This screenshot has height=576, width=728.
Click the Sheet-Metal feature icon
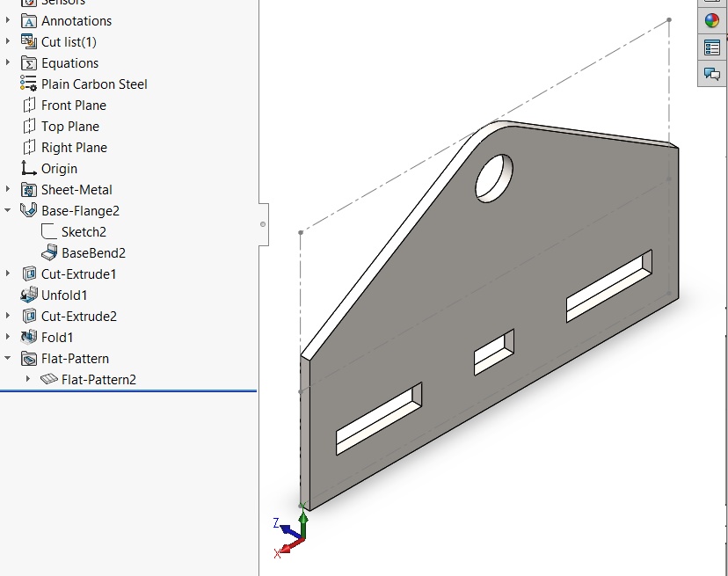click(29, 190)
